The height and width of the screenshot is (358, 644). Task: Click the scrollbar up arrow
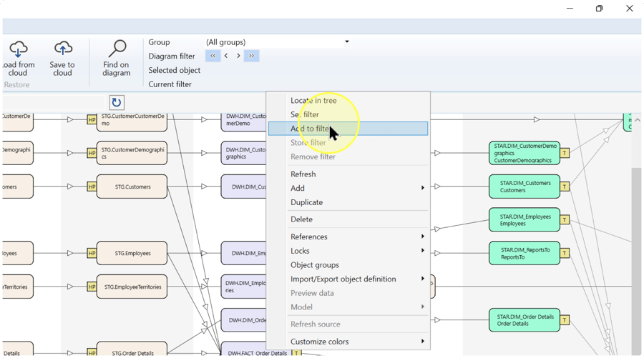[x=638, y=120]
